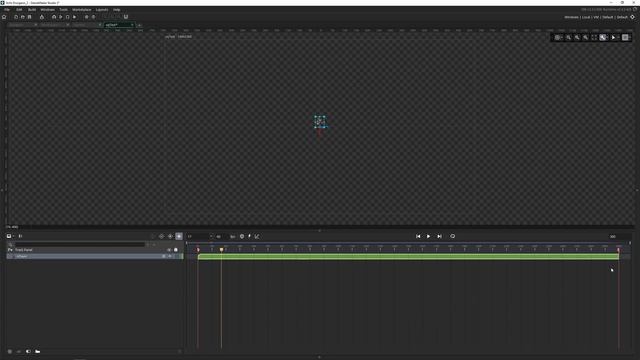Viewport: 640px width, 360px height.
Task: Open the File menu
Action: (7, 9)
